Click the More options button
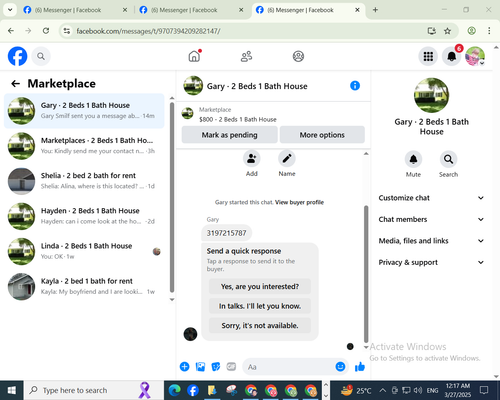Screen dimensions: 500x400 coord(322,135)
